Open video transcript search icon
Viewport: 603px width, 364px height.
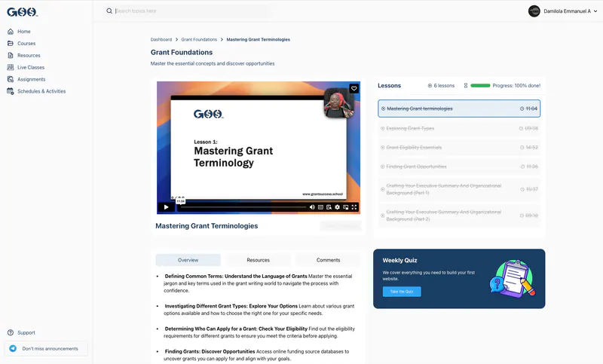[329, 207]
